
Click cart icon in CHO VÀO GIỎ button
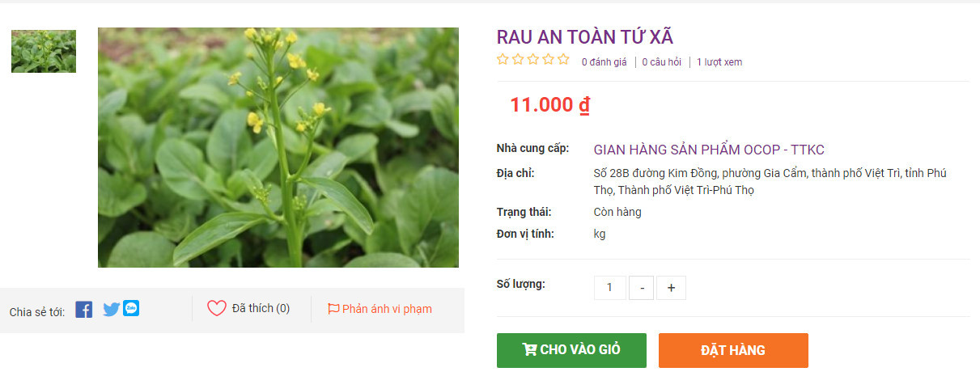pyautogui.click(x=530, y=349)
